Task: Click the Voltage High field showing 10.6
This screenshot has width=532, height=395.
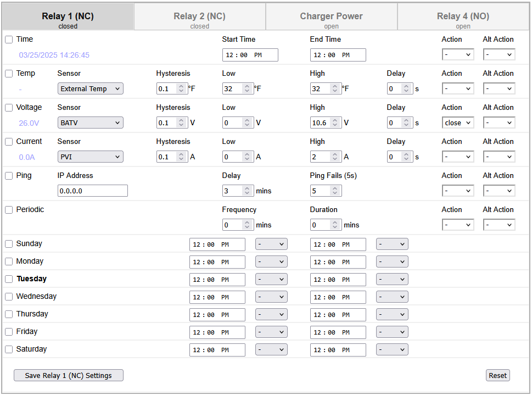Action: 326,123
